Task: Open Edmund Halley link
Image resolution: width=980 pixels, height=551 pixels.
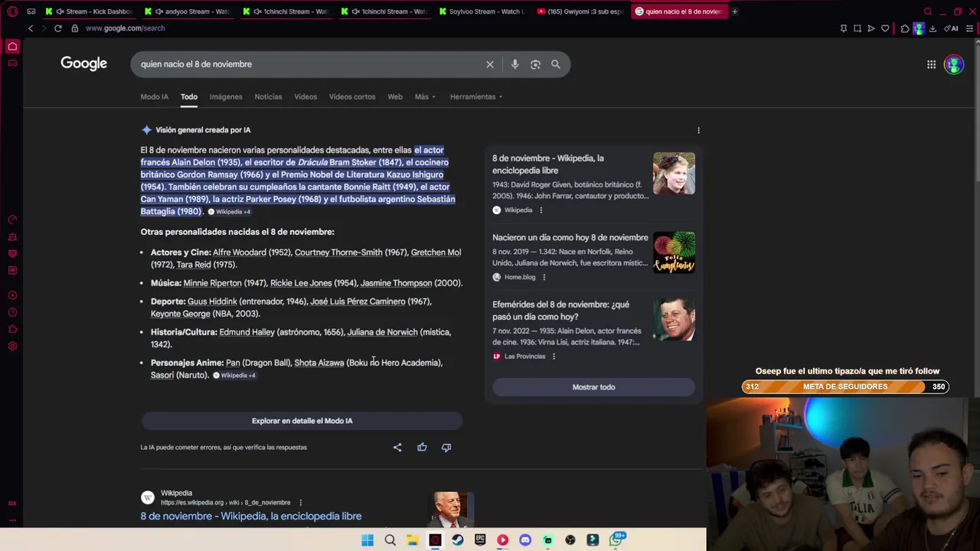Action: tap(247, 332)
